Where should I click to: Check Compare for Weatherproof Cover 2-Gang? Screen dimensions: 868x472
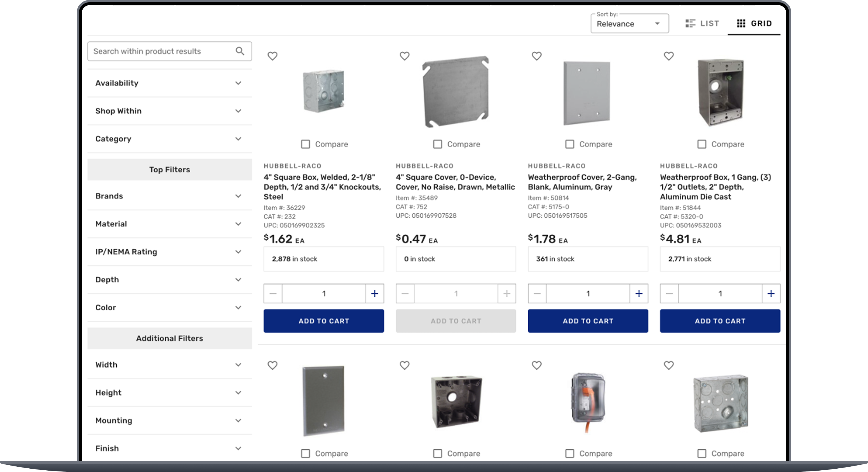tap(569, 144)
